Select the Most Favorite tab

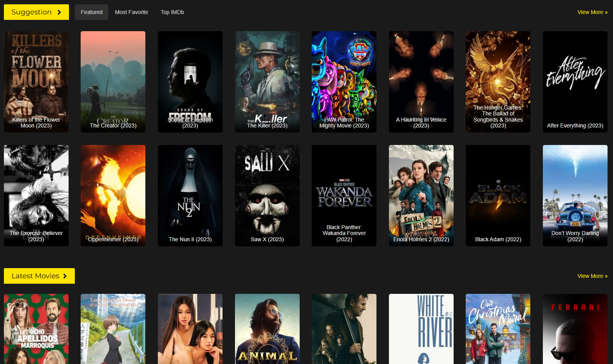tap(131, 12)
